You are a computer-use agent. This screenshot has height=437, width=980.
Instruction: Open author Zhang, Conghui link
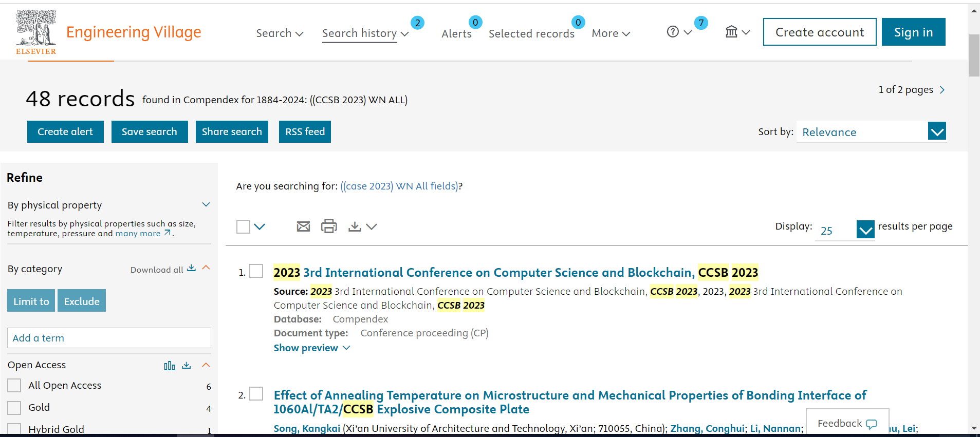point(707,429)
